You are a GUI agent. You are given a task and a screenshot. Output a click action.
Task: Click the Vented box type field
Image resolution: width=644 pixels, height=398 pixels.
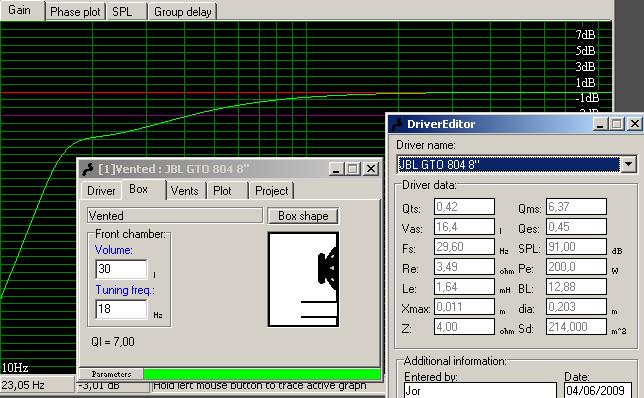click(175, 216)
